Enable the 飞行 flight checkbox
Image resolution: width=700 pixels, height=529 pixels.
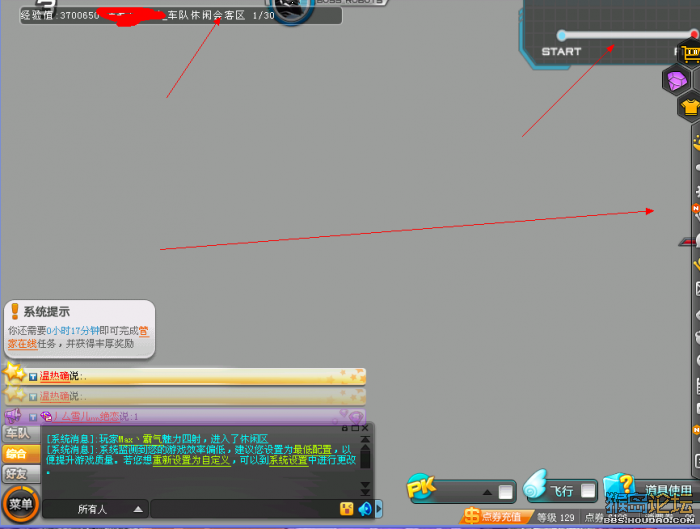[x=588, y=491]
